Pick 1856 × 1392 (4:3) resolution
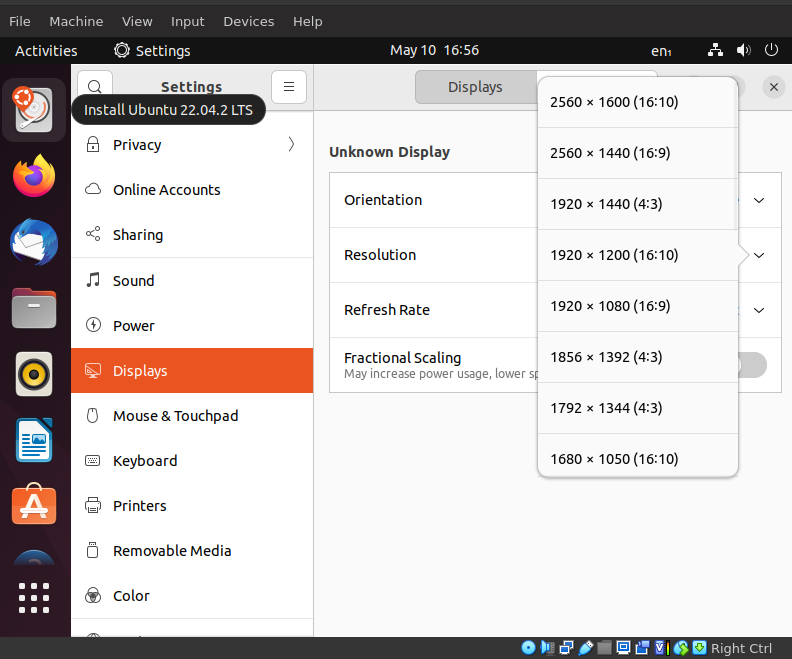Screen dimensions: 792x659 (x=637, y=357)
